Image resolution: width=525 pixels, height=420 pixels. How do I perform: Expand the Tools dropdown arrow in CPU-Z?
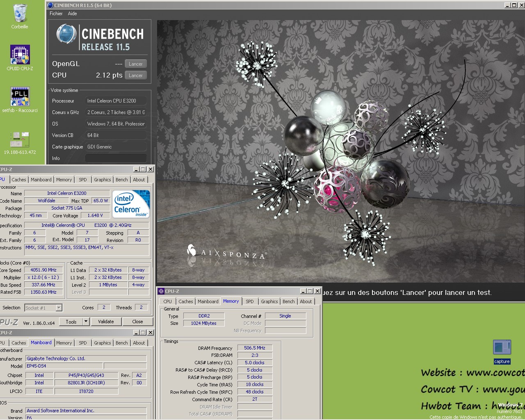coord(86,322)
